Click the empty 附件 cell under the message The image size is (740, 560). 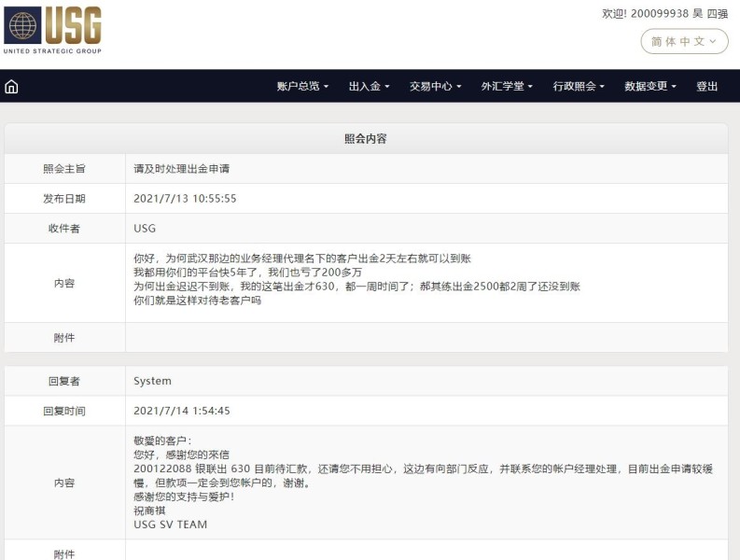coord(426,338)
